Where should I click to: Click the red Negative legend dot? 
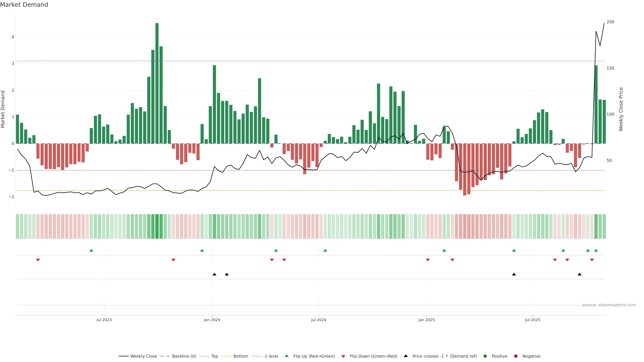[516, 356]
